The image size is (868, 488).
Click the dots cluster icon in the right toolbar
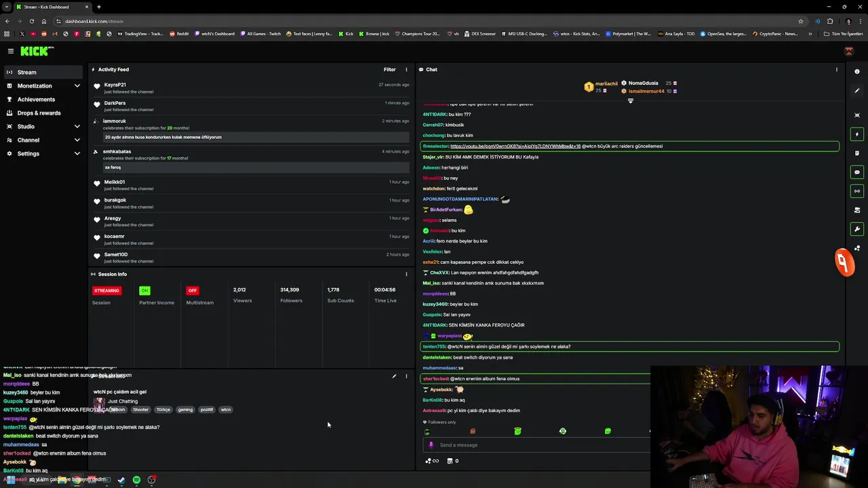pos(857,248)
